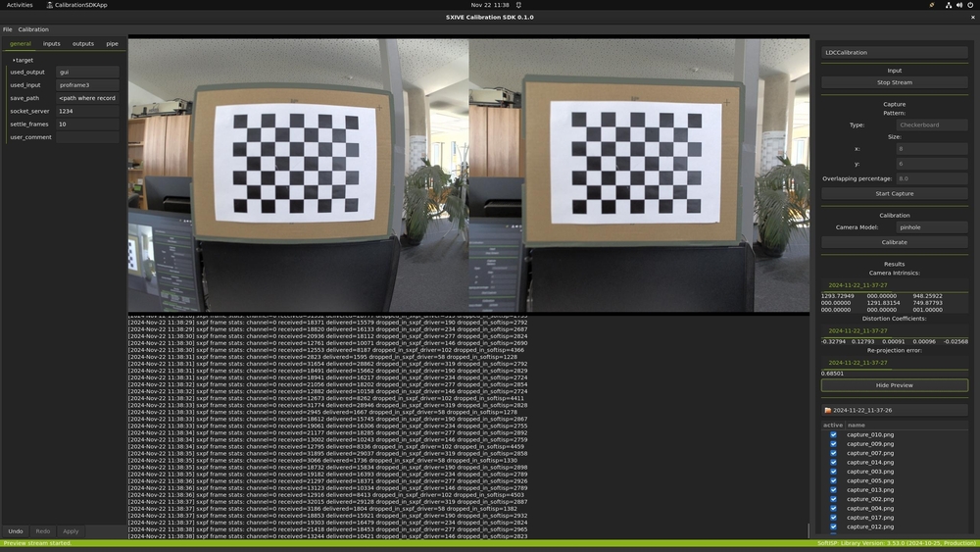Disable the capture_010.png checkbox
980x552 pixels.
click(x=834, y=434)
